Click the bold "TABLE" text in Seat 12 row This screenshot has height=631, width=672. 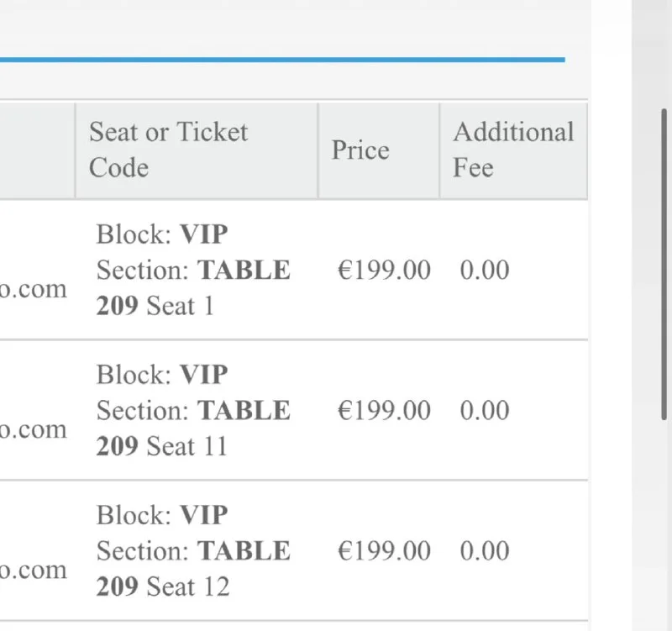tap(244, 551)
